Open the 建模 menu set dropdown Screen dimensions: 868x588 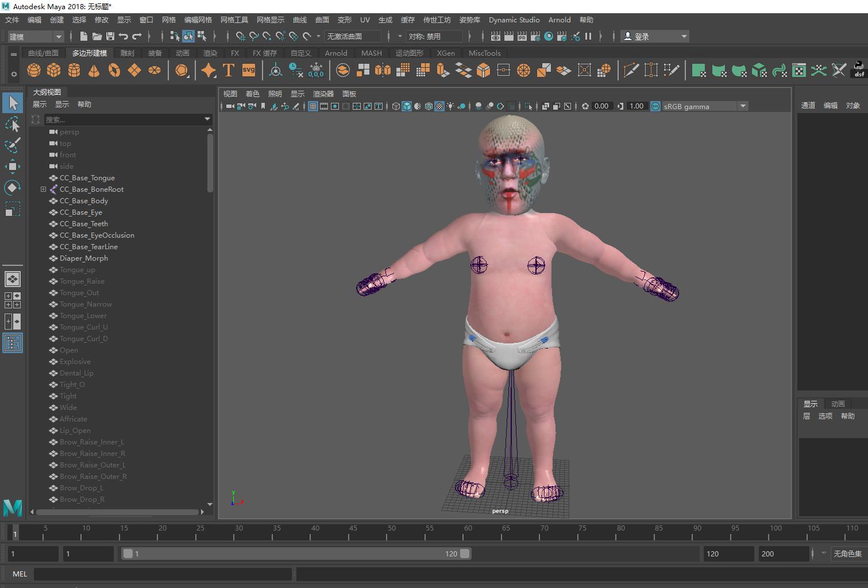34,36
